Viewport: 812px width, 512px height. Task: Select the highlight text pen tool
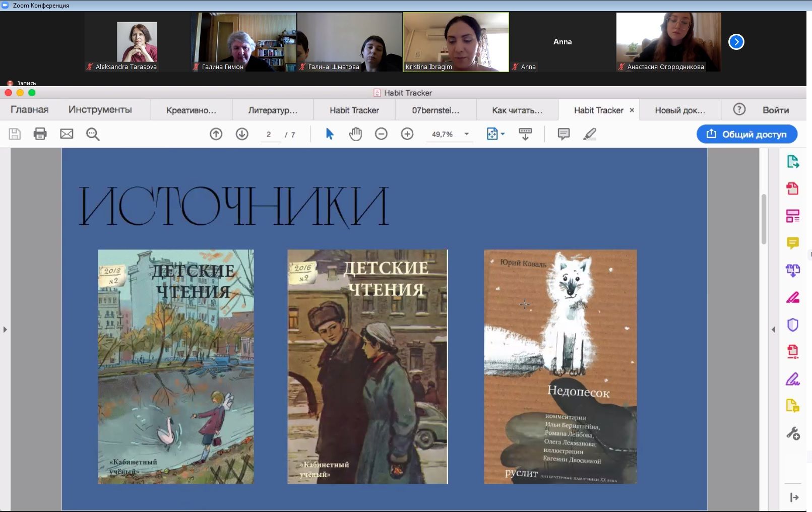[590, 134]
